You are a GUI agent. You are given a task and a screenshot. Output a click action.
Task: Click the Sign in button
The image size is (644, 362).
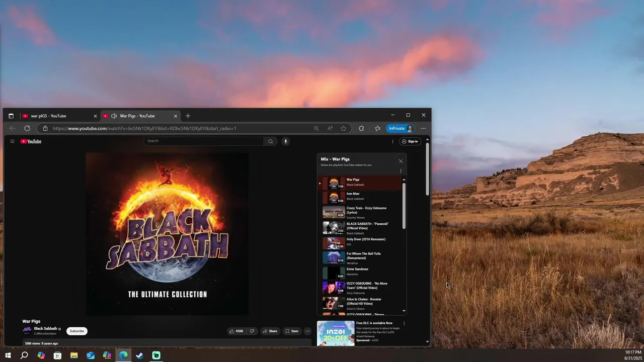410,141
